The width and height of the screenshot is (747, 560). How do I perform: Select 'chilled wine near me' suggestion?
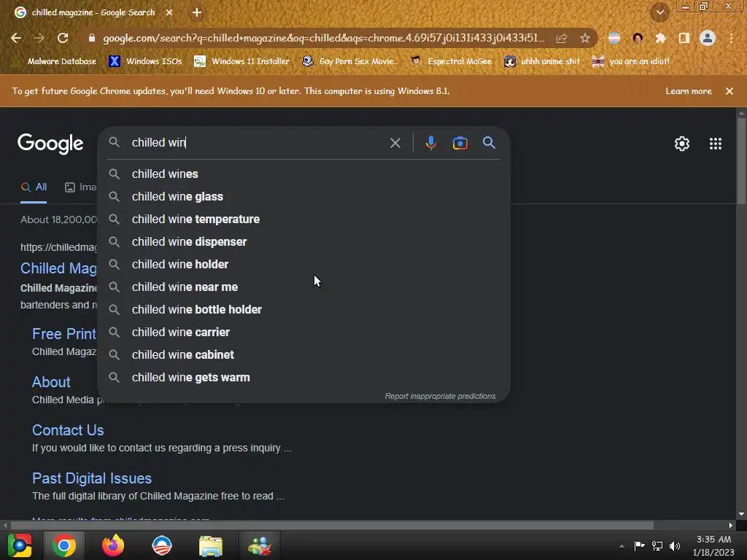303,287
